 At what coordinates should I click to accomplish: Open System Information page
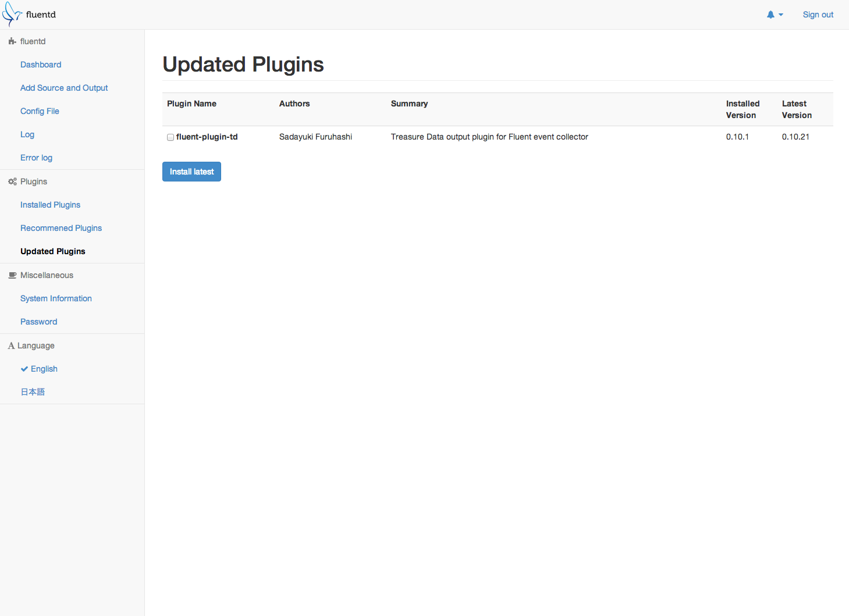56,298
